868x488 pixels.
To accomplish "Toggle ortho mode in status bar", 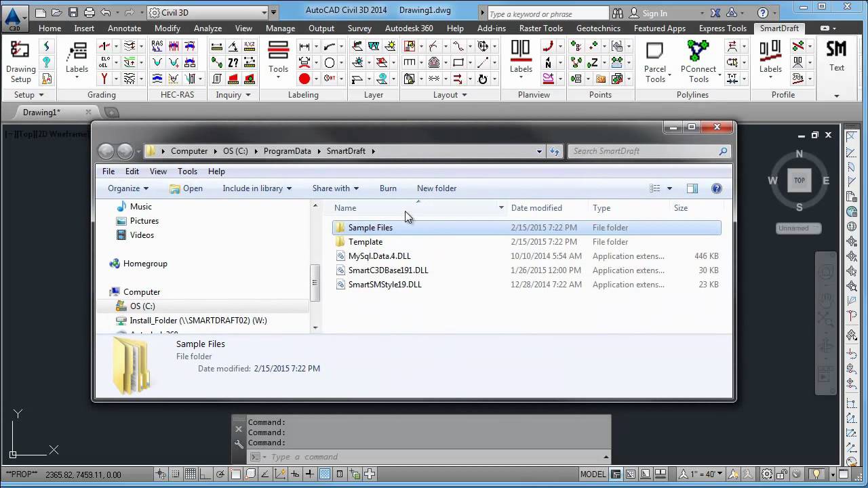I will (x=205, y=474).
